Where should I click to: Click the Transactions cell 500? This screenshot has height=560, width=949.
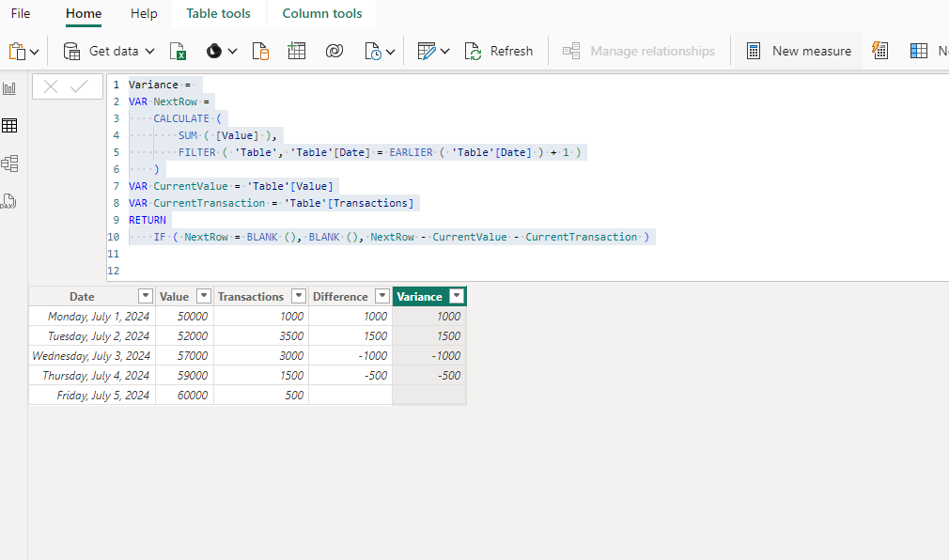pos(261,396)
